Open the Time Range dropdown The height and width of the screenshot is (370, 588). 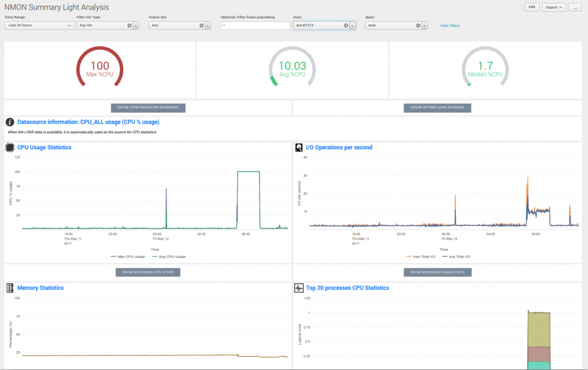(x=38, y=25)
